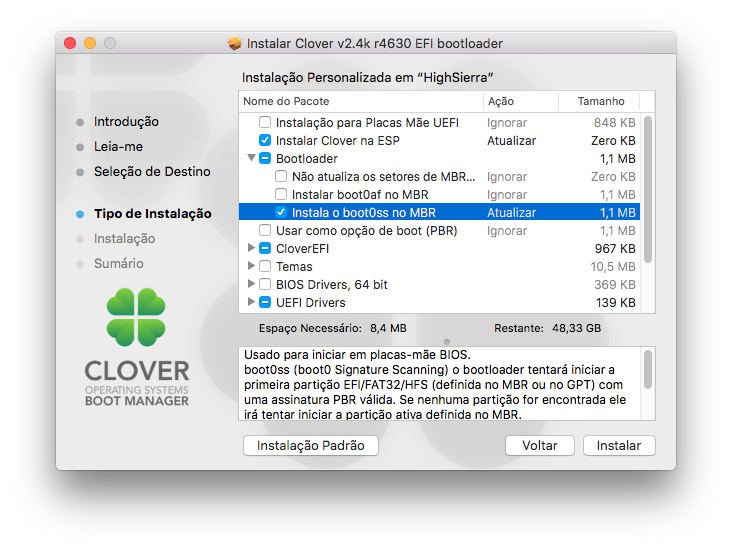Toggle Instala o boot0ss no MBR checkbox

tap(281, 213)
